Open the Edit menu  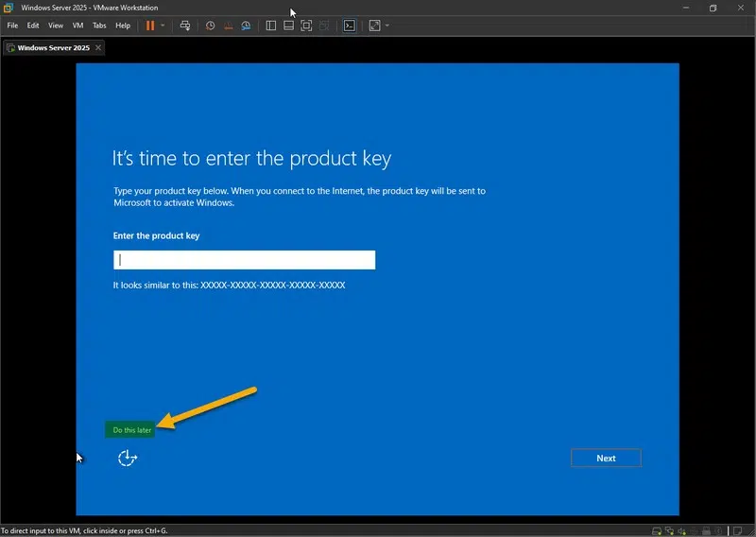33,26
